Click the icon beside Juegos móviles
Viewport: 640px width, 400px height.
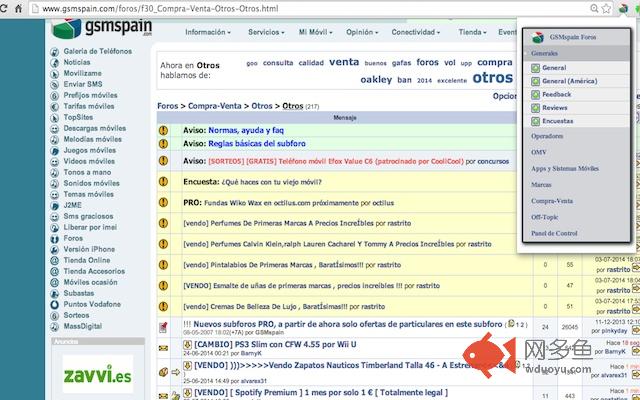pos(55,151)
